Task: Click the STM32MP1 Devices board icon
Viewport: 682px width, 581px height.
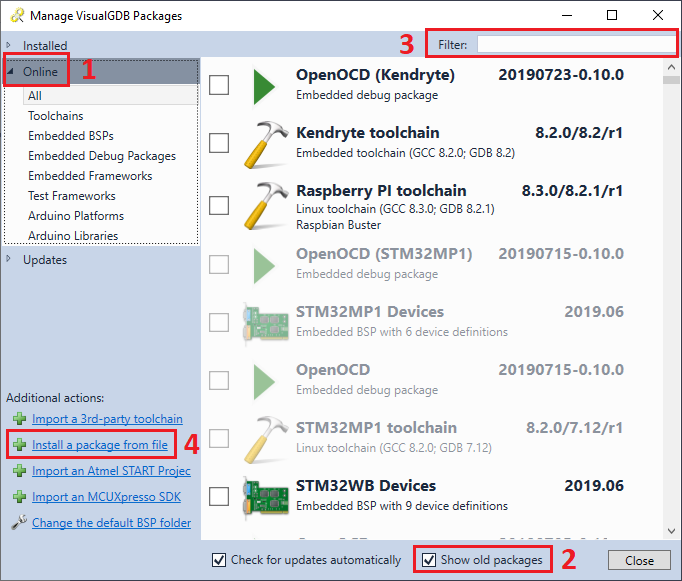Action: (x=266, y=324)
